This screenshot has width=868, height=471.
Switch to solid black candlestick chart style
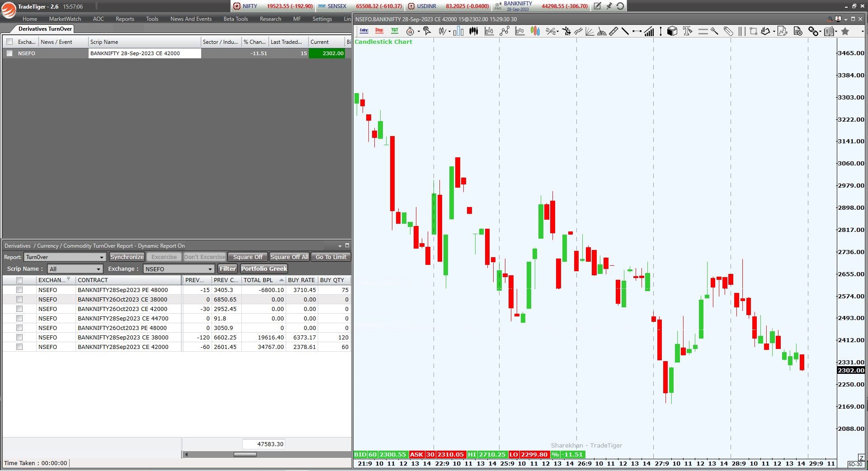tap(474, 31)
